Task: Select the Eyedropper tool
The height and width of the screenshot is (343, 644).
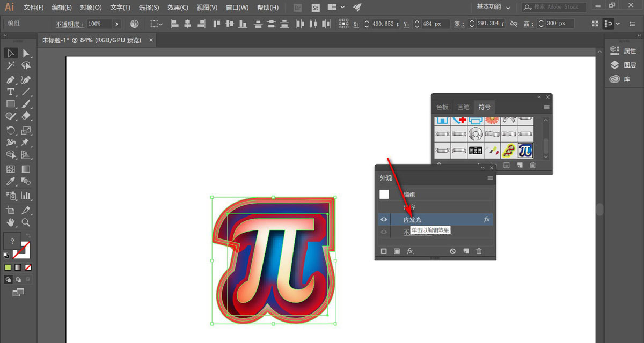Action: click(x=10, y=182)
